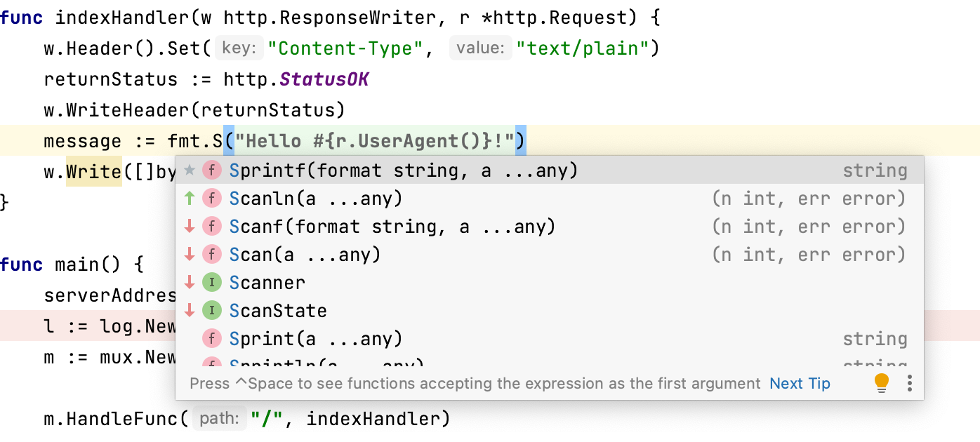Click the star icon beside Sprintf
Image resolution: width=980 pixels, height=442 pixels.
tap(189, 170)
